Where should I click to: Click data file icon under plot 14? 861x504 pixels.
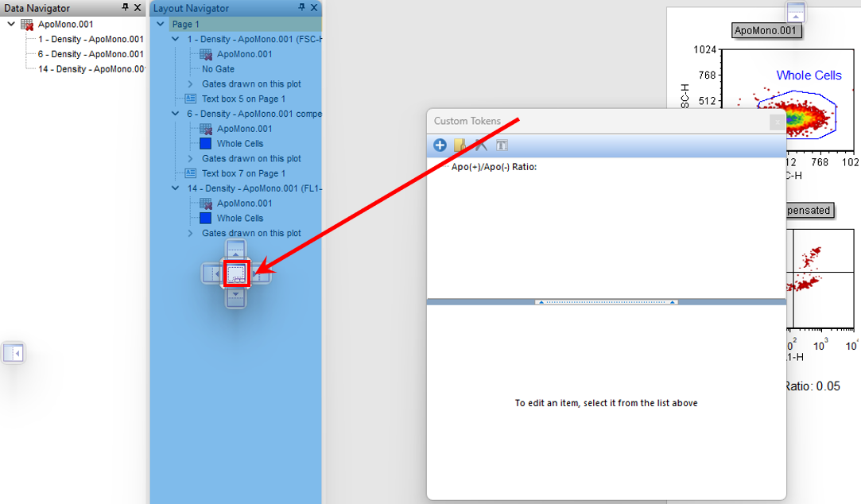pos(206,204)
